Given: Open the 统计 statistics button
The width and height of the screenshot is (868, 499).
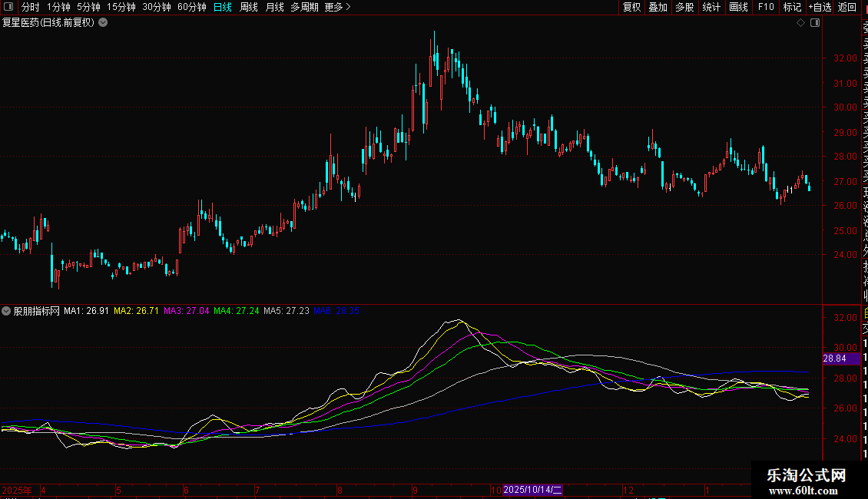Looking at the screenshot, I should coord(711,7).
